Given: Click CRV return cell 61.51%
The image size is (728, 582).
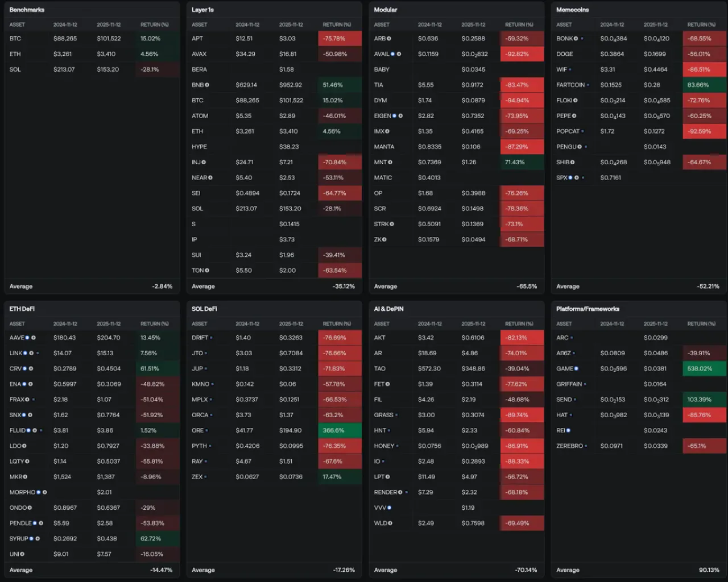Looking at the screenshot, I should [158, 369].
